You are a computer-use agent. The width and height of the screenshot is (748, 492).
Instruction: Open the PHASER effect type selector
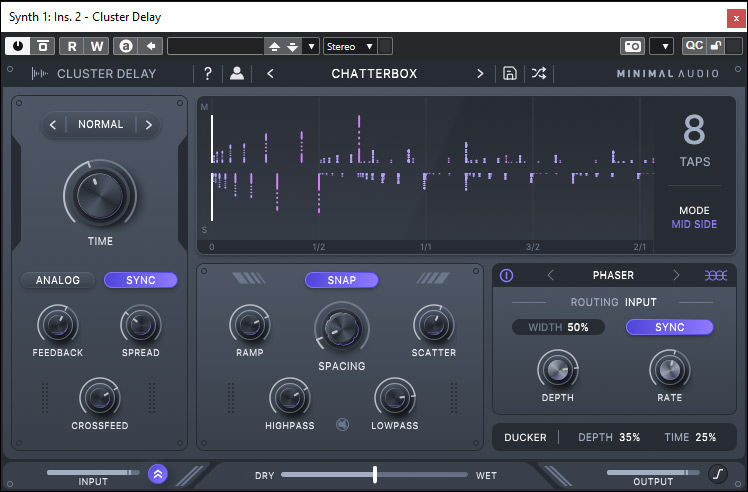click(x=612, y=276)
